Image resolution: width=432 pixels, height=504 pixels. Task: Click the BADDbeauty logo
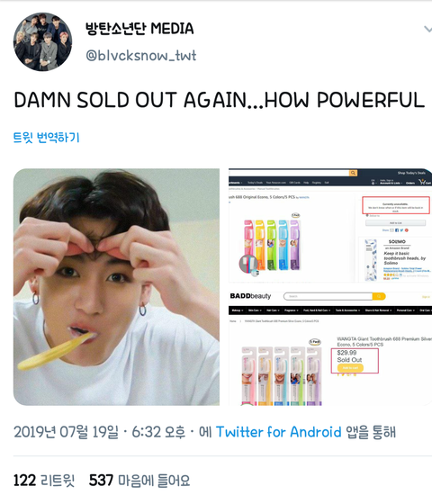(x=250, y=296)
